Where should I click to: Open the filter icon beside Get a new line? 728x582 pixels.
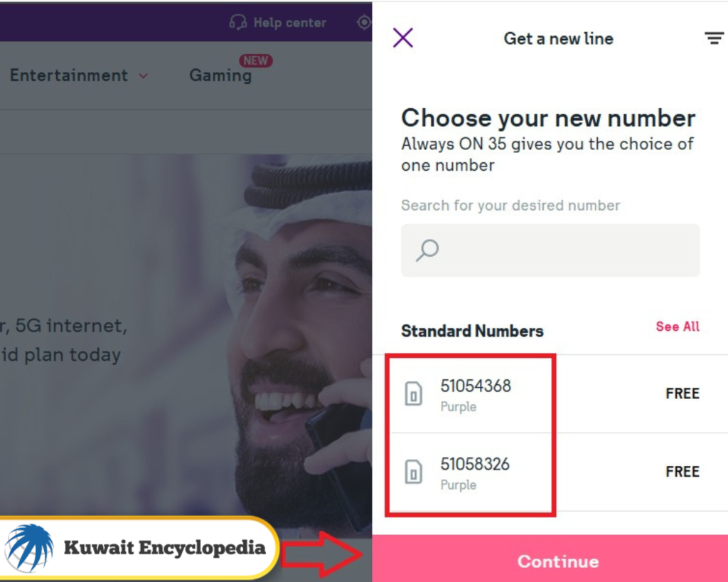pos(714,38)
